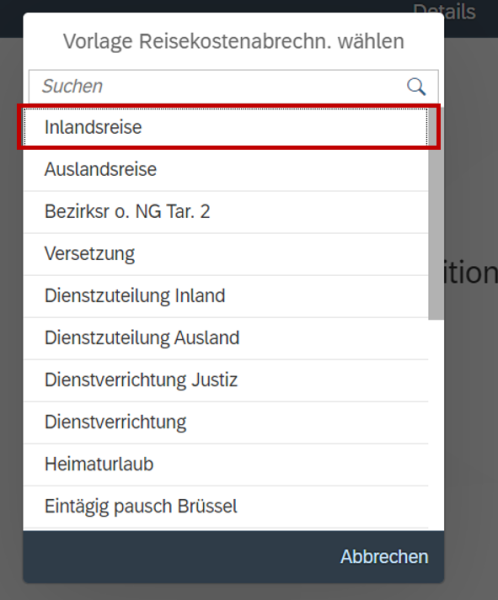Pick Bezirksr o. NG Tar. 2
Screen dimensions: 498x600
point(226,212)
